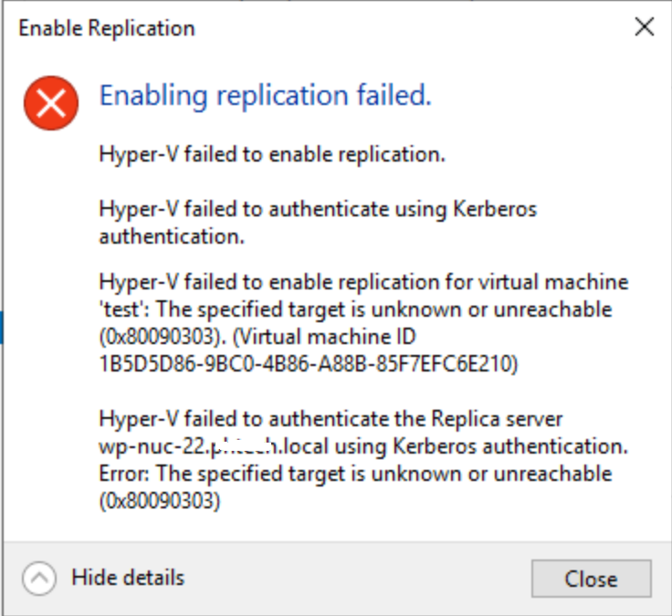Click the first (0x80090303) error code
Screen dimensions: 672x616
159,337
